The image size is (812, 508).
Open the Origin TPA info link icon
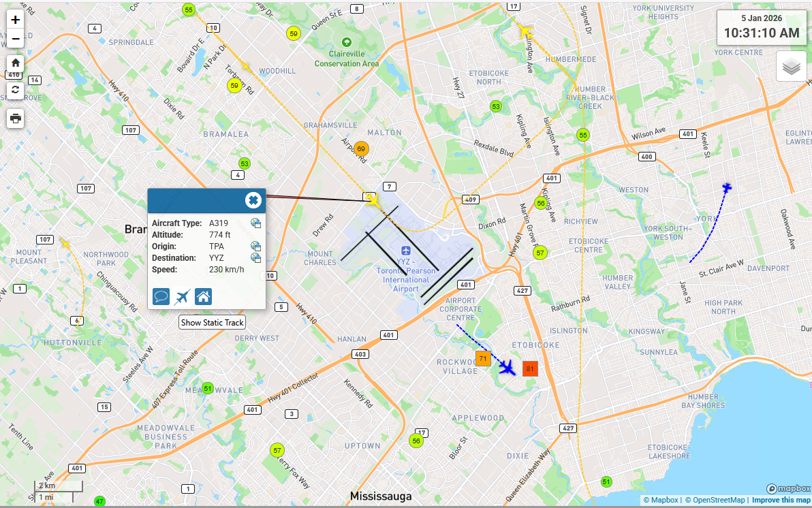[256, 246]
